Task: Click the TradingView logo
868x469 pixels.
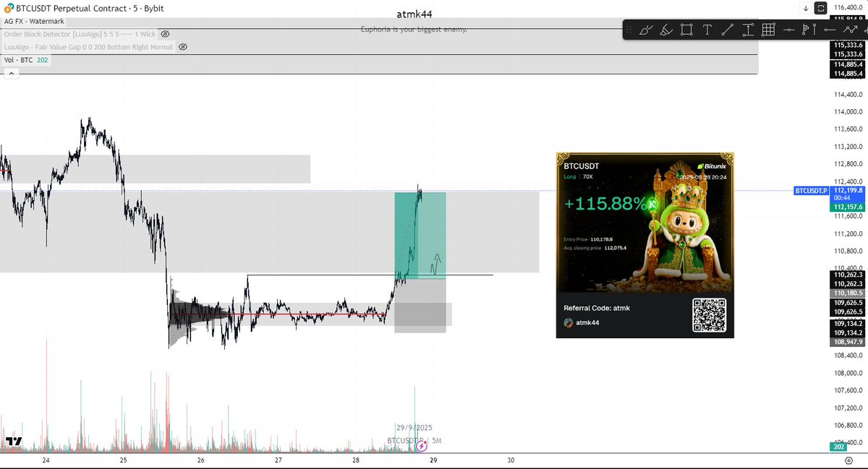Action: pos(13,441)
